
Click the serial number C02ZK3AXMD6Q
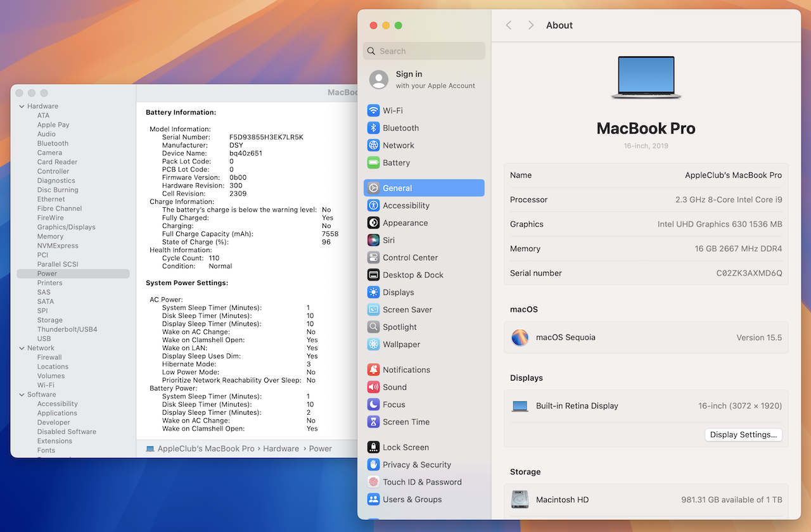(750, 274)
